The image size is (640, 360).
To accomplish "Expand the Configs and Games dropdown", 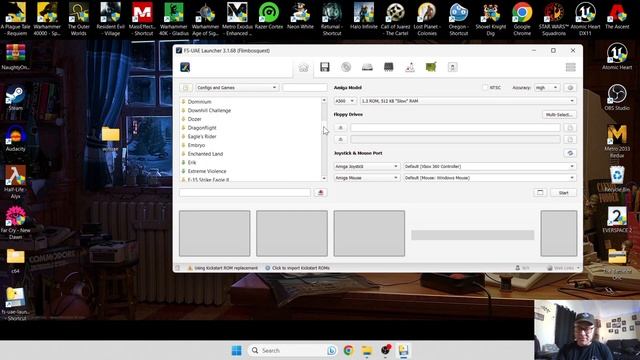I will click(237, 88).
